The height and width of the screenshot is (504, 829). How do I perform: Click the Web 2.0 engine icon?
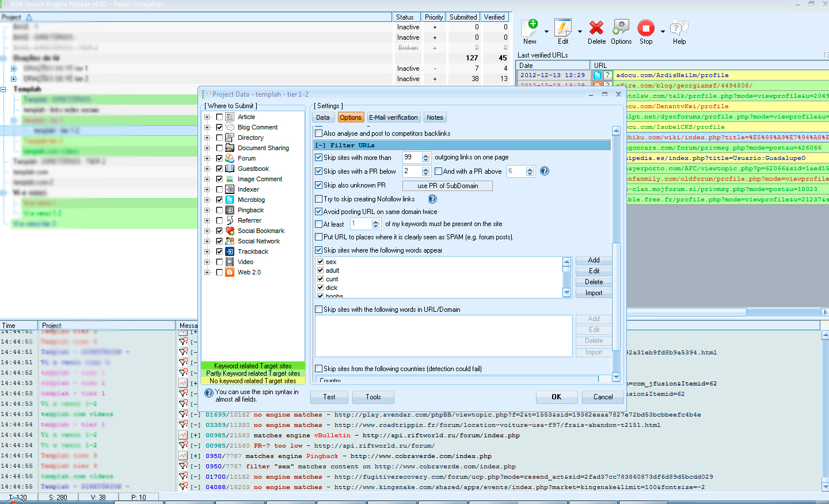click(230, 272)
